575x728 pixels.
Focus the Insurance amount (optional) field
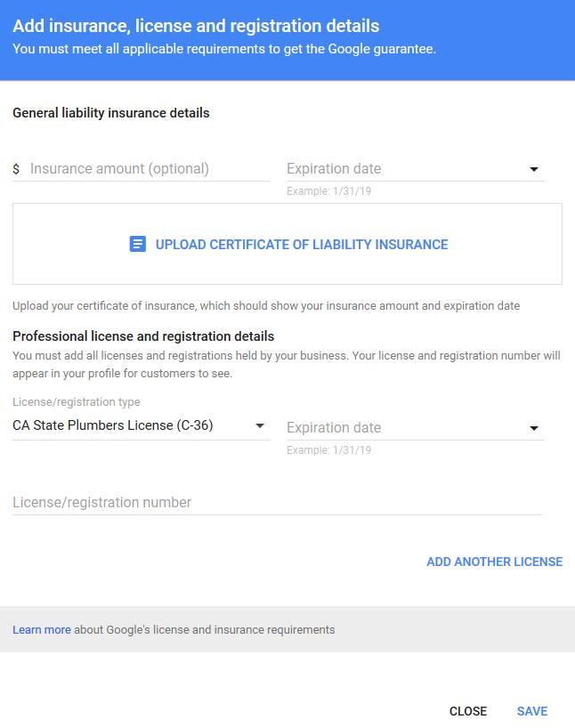(x=147, y=169)
